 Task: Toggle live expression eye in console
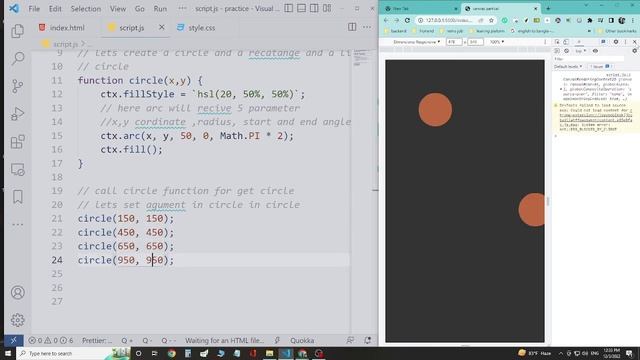coord(595,51)
